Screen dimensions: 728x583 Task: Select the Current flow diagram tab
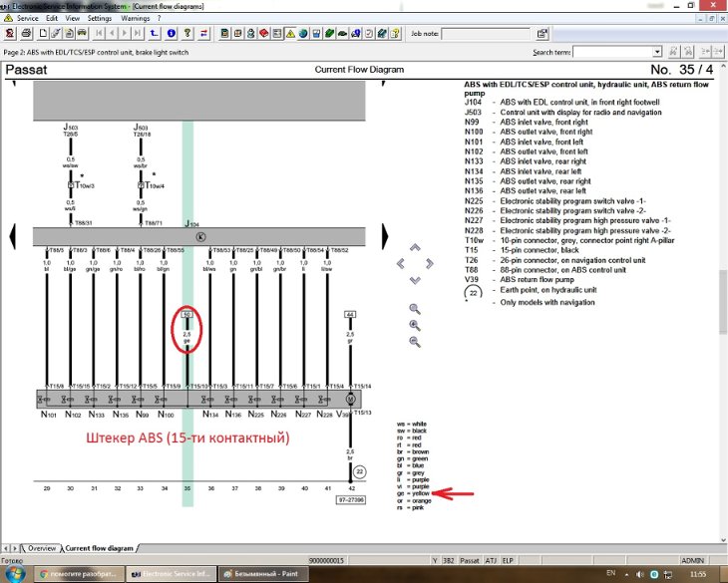99,548
